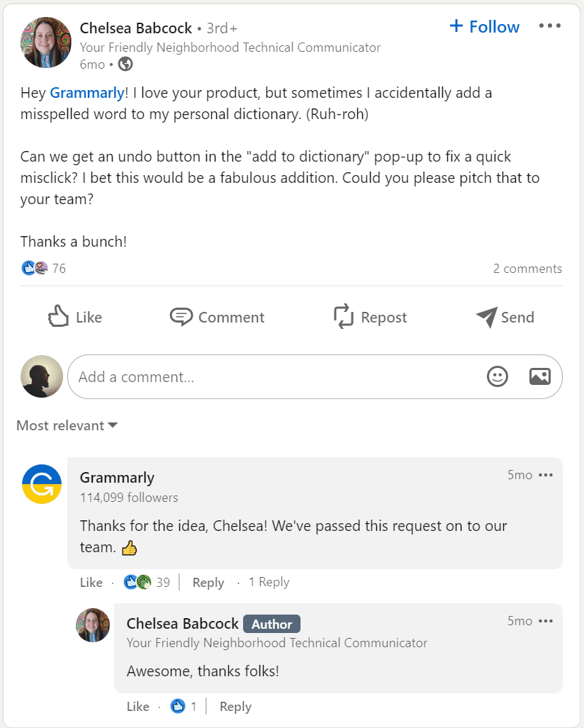Open the Grammarly mention link in post
This screenshot has width=584, height=728.
pyautogui.click(x=86, y=93)
